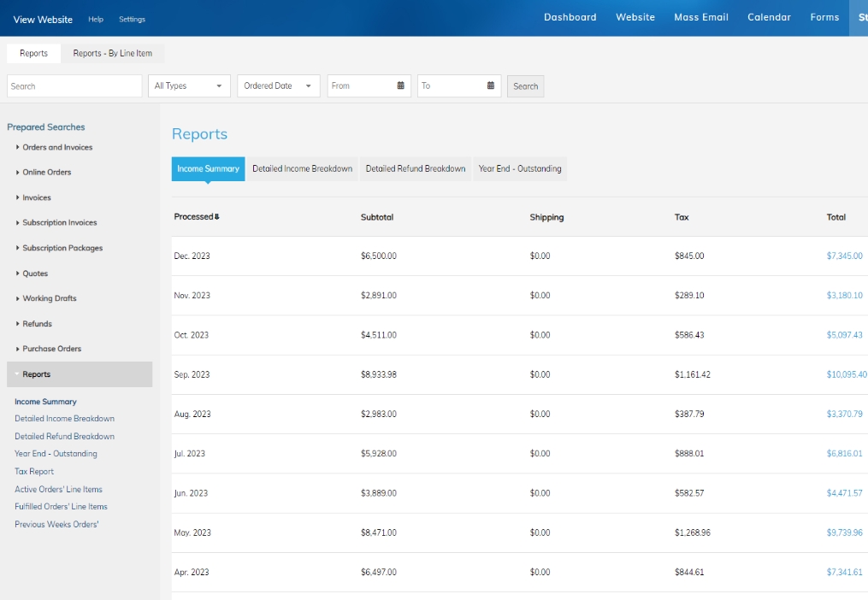This screenshot has height=600, width=868.
Task: Open the Dec. 2023 total $7,345.00 link
Action: pos(844,256)
